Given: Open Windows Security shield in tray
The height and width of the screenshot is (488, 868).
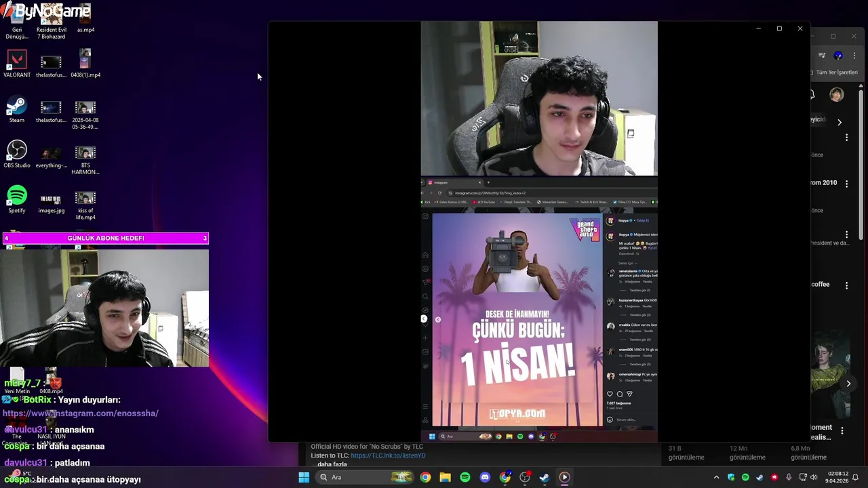Looking at the screenshot, I should pyautogui.click(x=731, y=477).
